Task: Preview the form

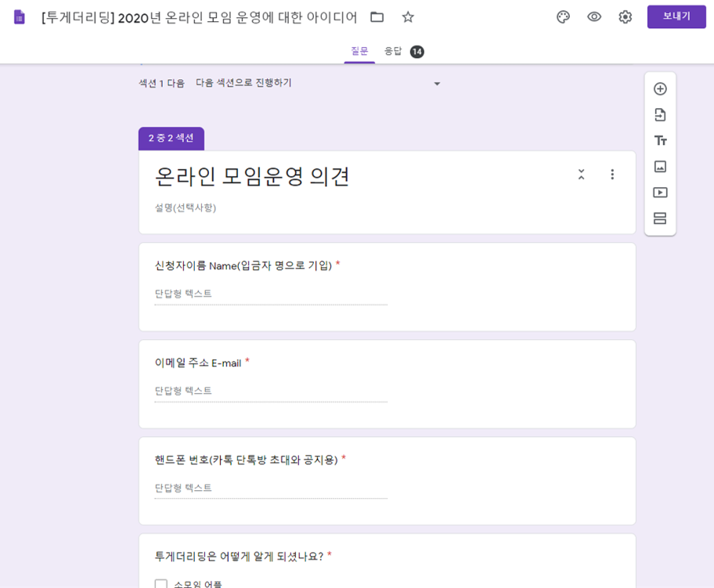Action: tap(595, 17)
